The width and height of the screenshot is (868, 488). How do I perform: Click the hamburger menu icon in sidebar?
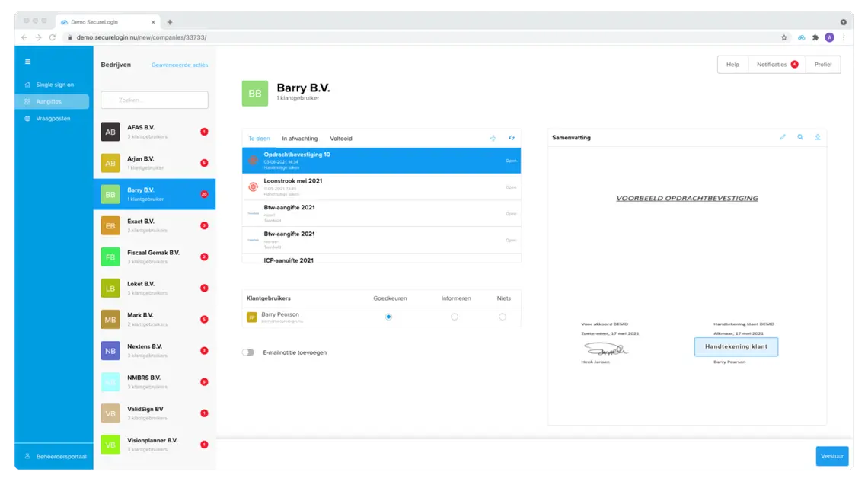[x=28, y=62]
